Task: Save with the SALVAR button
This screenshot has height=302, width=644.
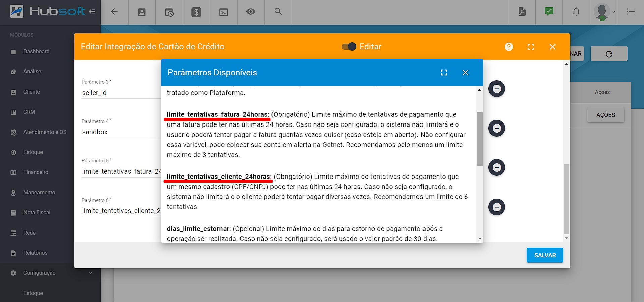Action: (x=545, y=255)
